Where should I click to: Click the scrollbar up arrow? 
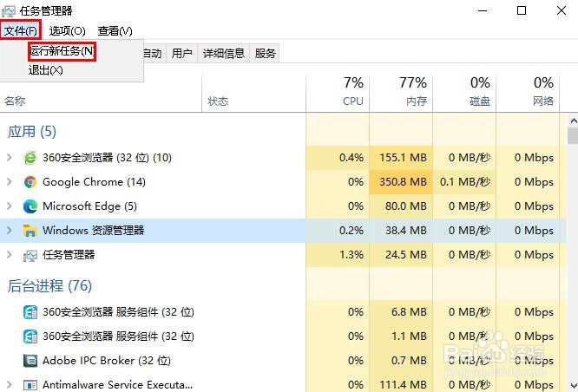tap(573, 121)
